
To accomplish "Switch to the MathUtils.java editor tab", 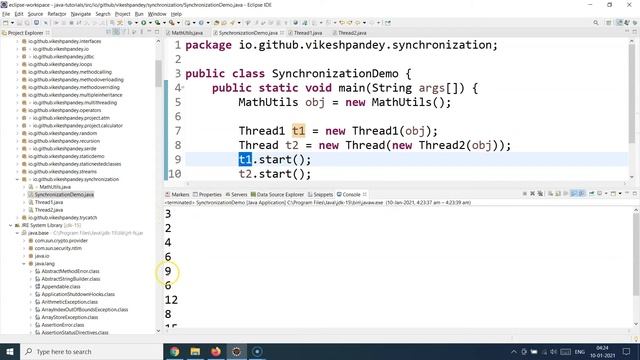I will click(187, 33).
